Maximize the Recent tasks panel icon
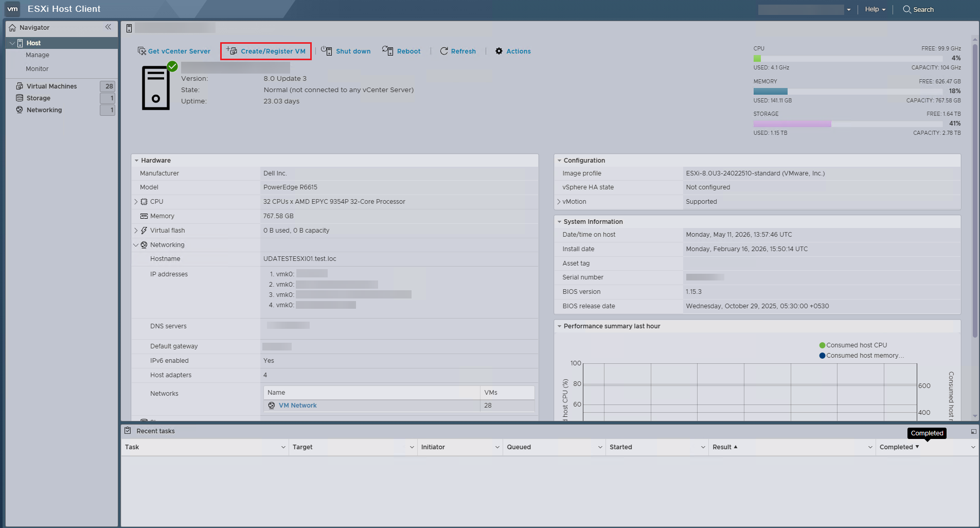The height and width of the screenshot is (528, 980). coord(974,431)
